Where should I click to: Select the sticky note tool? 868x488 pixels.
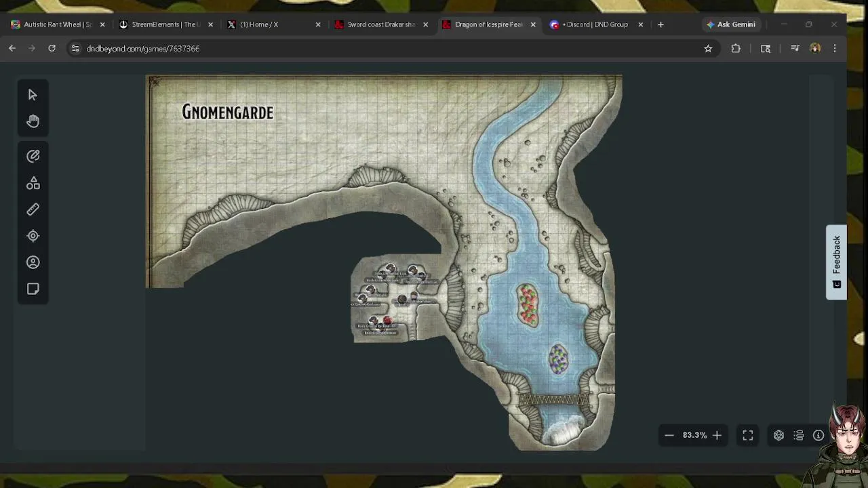point(33,289)
